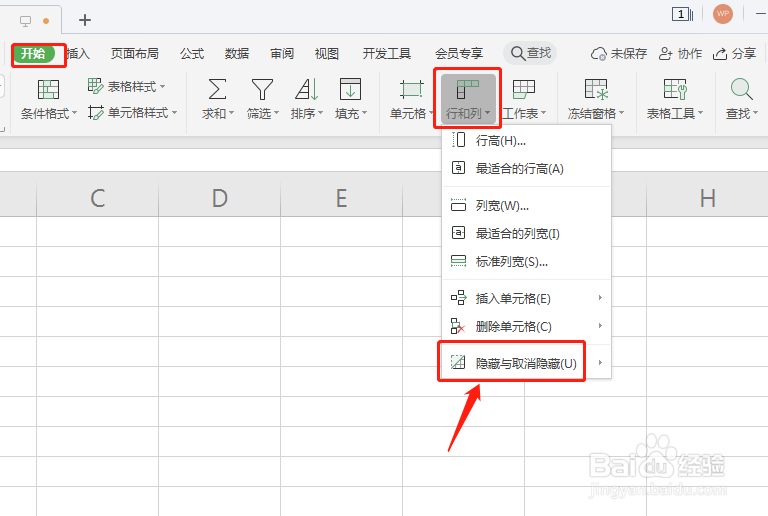768x516 pixels.
Task: Click the window count icon showing 1
Action: [682, 14]
